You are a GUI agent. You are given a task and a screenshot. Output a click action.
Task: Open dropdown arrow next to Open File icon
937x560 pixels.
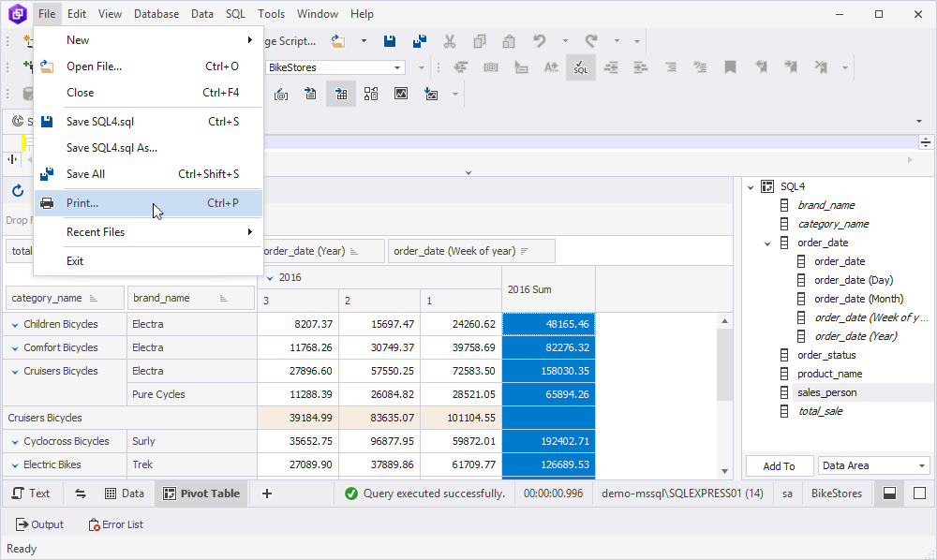pyautogui.click(x=364, y=41)
